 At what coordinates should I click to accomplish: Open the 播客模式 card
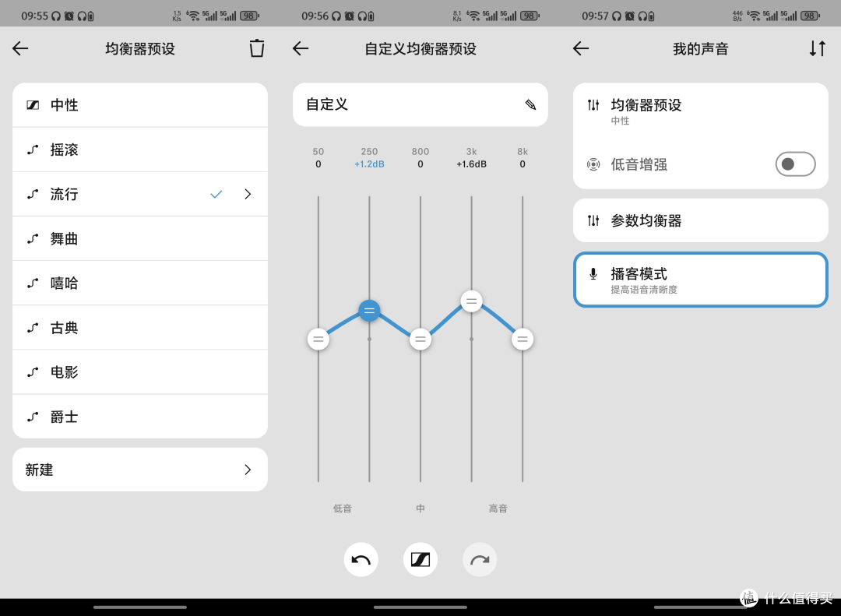tap(701, 280)
